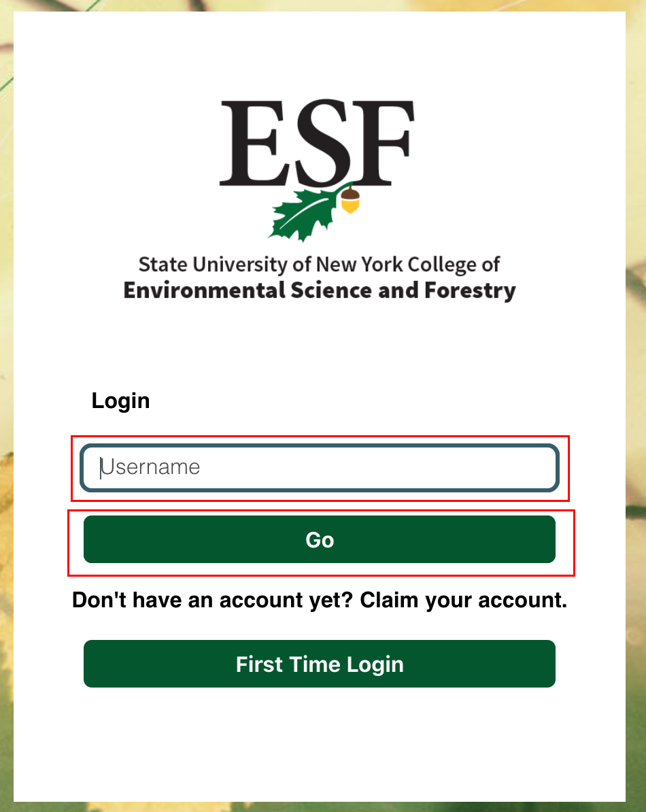This screenshot has height=812, width=646.
Task: Click the Login heading
Action: point(120,401)
